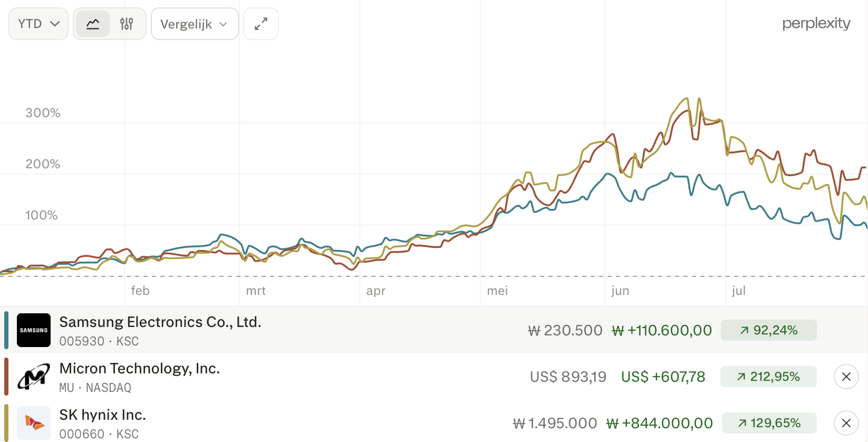Image resolution: width=868 pixels, height=442 pixels.
Task: Click Micron's 212,95% change badge
Action: pos(769,377)
